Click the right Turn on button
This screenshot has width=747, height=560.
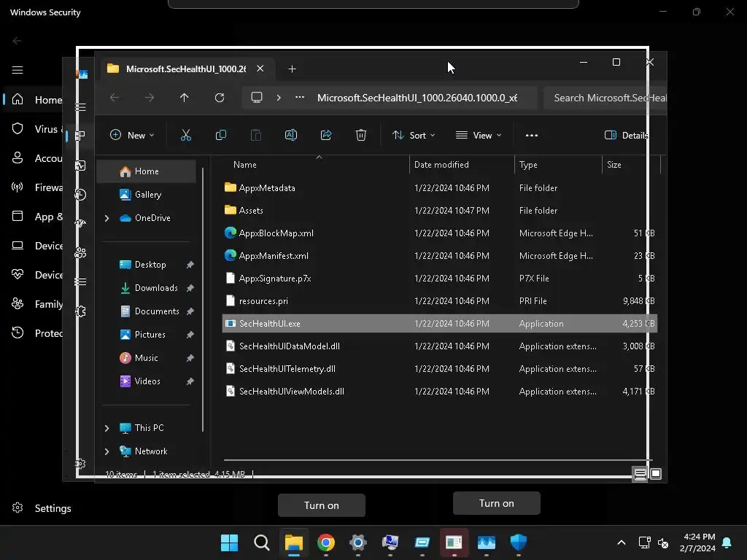coord(496,503)
